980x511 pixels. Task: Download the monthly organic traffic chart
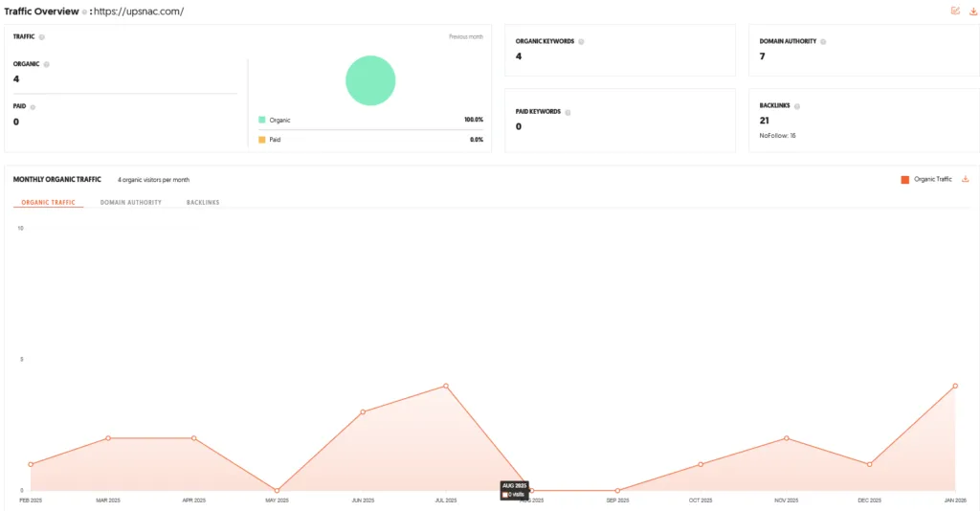[x=965, y=179]
